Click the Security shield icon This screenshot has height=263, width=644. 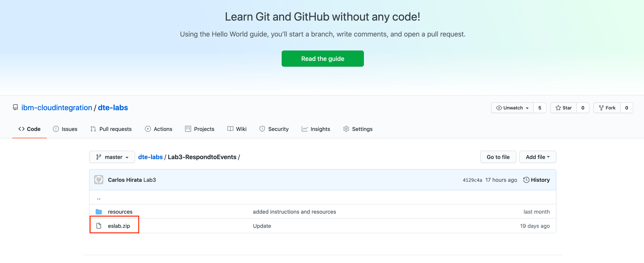coord(262,129)
